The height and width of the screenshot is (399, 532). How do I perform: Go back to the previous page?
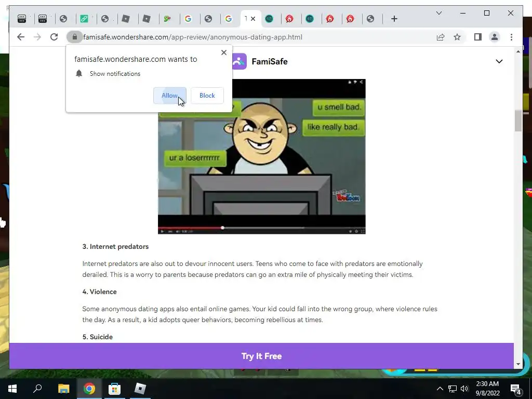pos(21,37)
